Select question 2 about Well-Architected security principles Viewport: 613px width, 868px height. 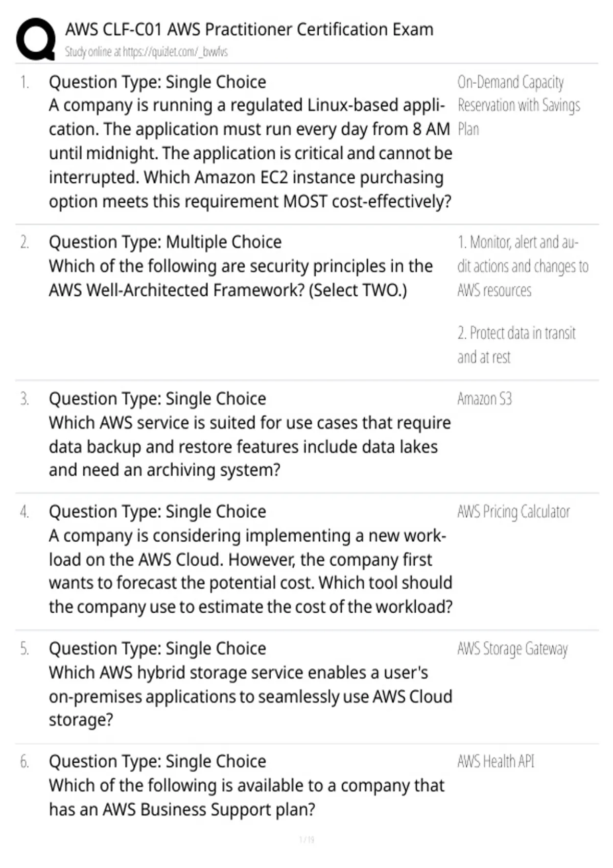pyautogui.click(x=241, y=266)
